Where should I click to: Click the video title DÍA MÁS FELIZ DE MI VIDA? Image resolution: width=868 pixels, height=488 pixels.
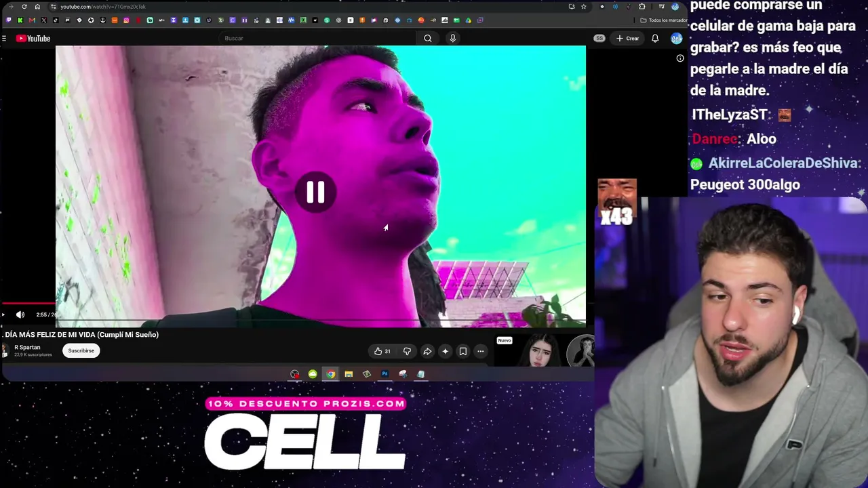pos(81,335)
